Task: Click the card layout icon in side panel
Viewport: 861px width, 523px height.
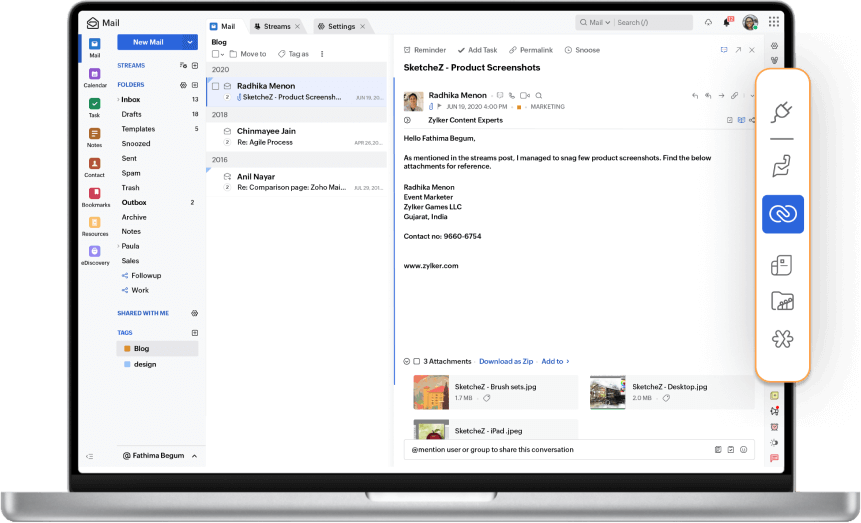Action: pos(781,265)
